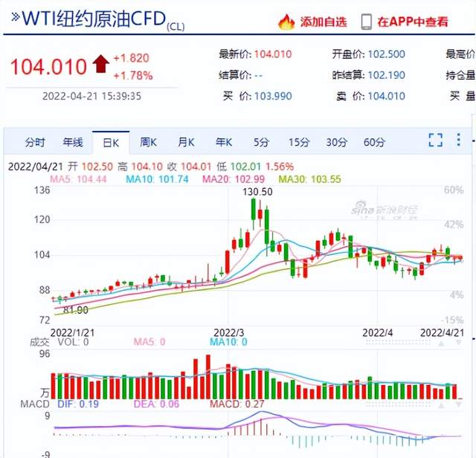Click the 最新价 value 104.010

[x=273, y=54]
